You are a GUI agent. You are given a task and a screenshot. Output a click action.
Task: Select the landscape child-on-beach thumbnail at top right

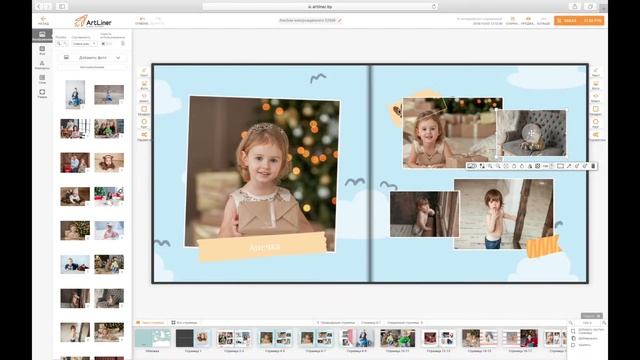pos(109,95)
